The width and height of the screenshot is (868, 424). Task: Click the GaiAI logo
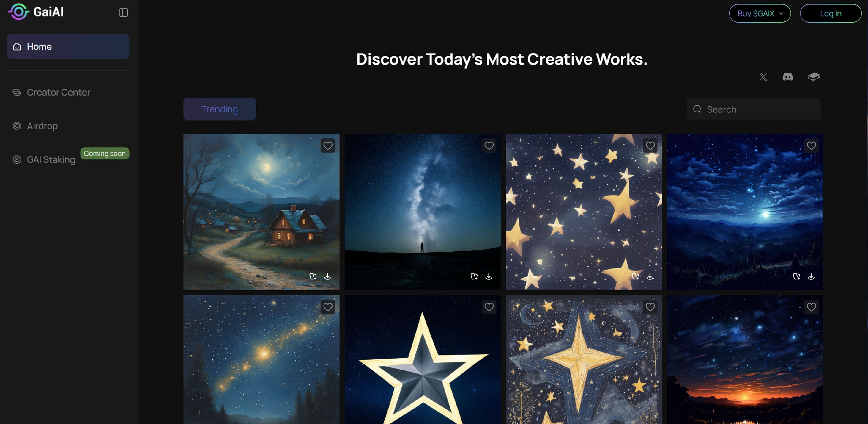pos(36,12)
